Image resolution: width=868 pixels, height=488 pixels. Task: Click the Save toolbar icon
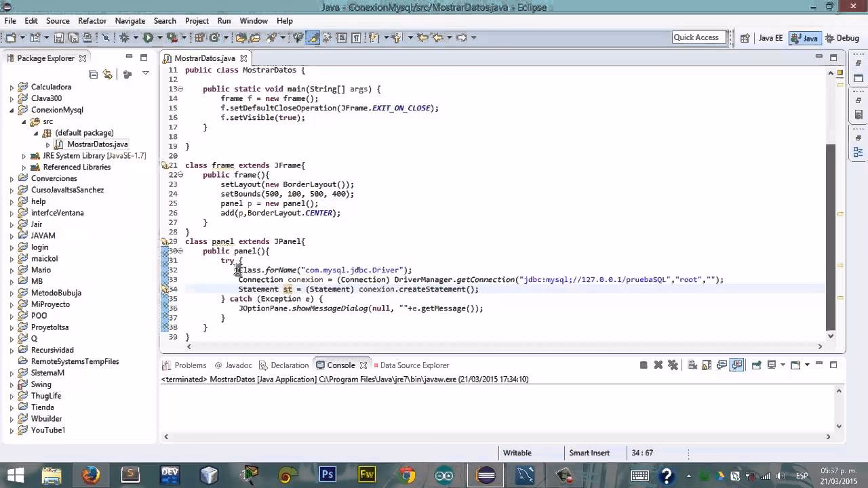(58, 37)
